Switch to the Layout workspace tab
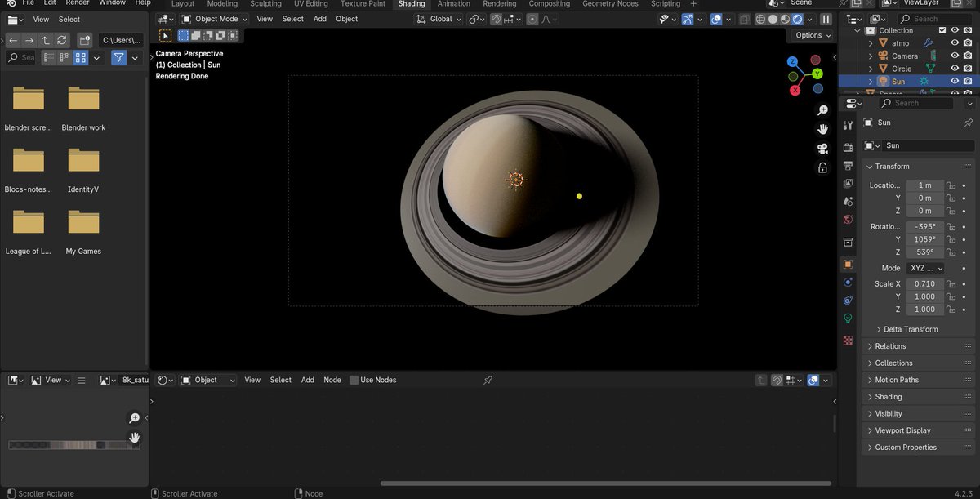Image resolution: width=980 pixels, height=499 pixels. pos(183,4)
